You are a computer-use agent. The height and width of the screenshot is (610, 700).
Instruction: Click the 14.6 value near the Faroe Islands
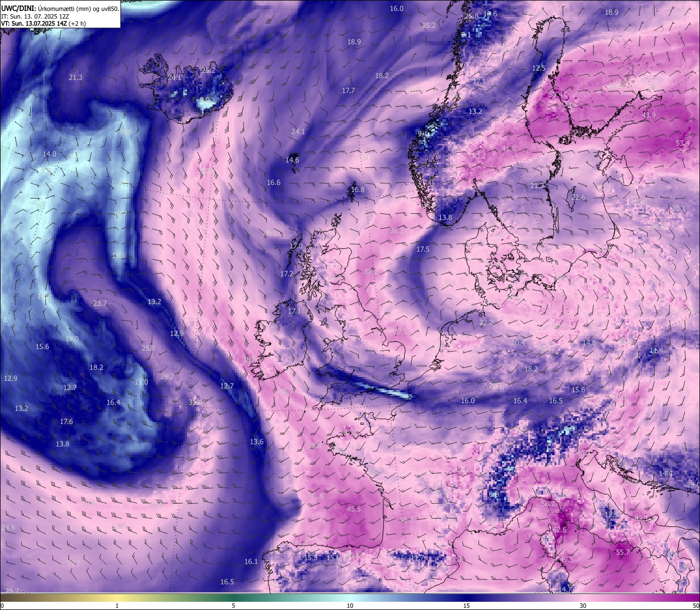pos(292,160)
